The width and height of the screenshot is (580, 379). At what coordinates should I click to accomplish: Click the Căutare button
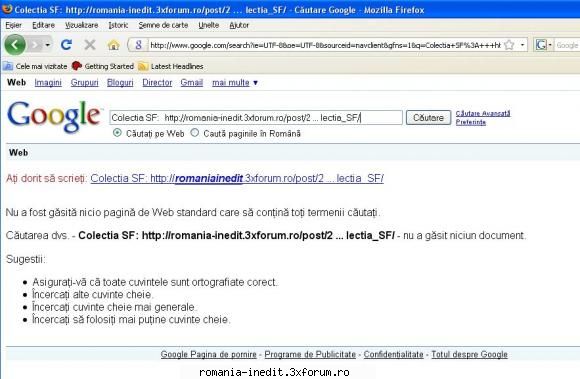tap(428, 118)
